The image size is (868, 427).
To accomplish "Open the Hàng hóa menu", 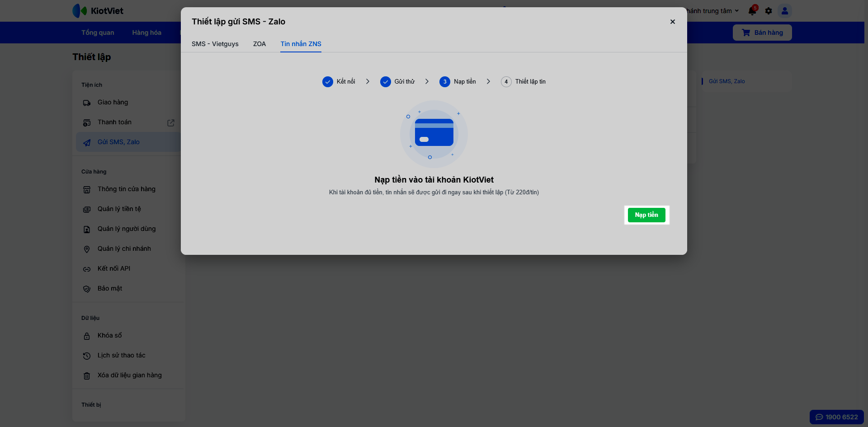I will 146,33.
